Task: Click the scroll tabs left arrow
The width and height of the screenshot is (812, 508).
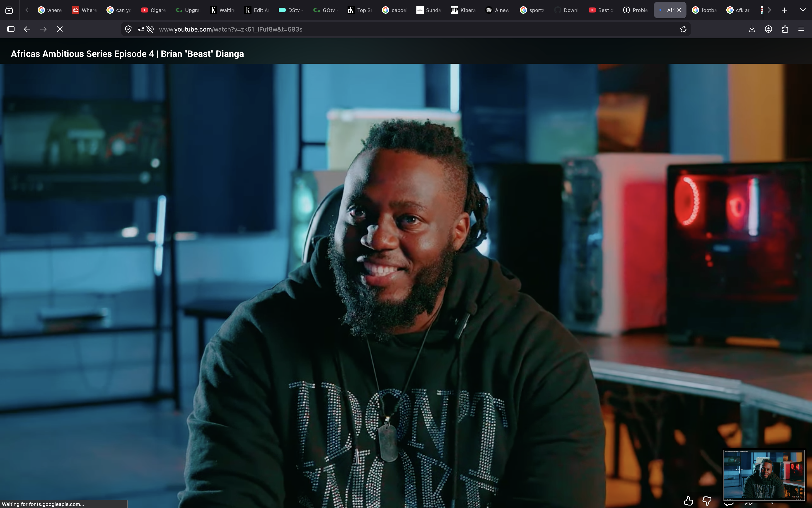Action: [x=27, y=10]
